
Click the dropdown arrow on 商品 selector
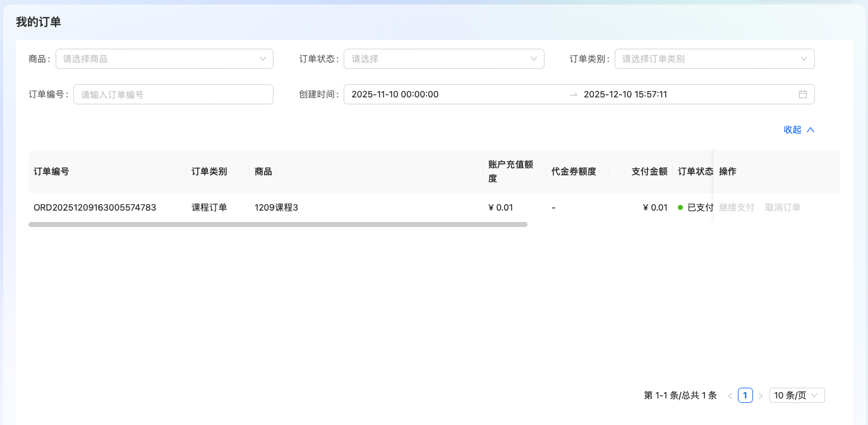pos(263,58)
